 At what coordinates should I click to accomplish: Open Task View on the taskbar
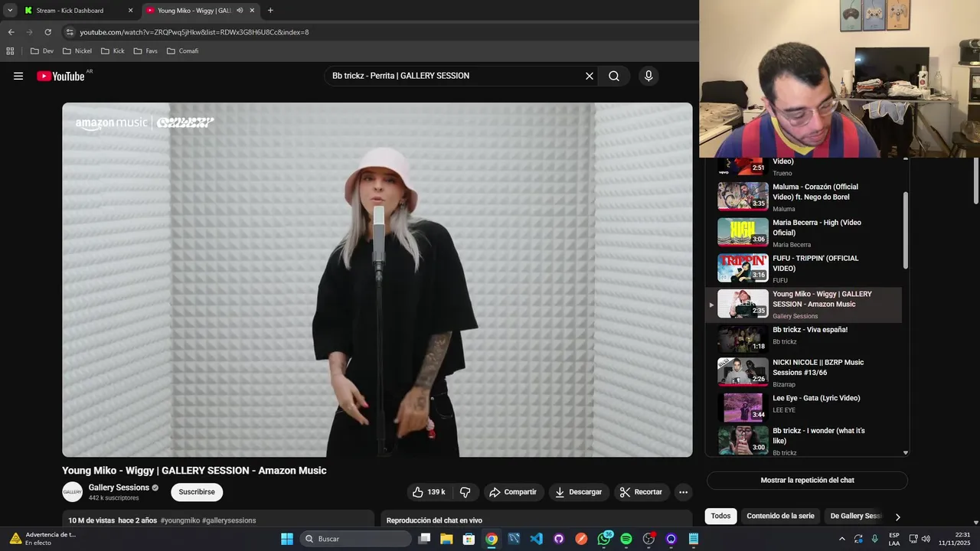tap(424, 539)
